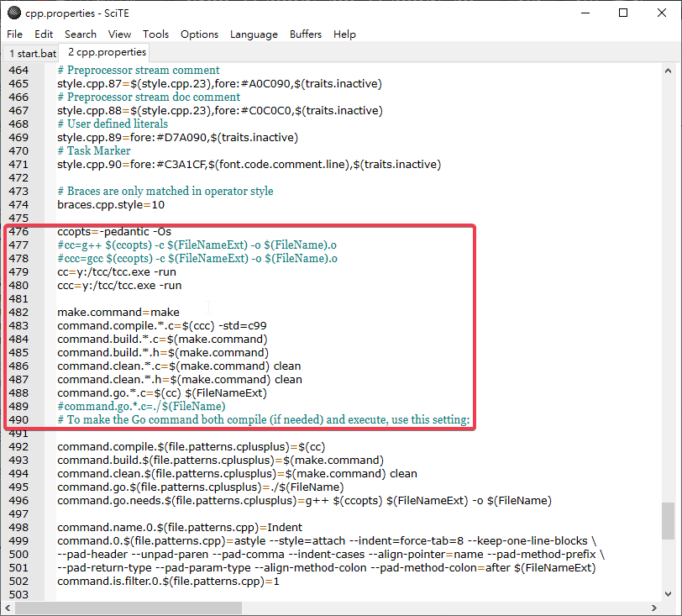682x616 pixels.
Task: Open the Buffers menu
Action: click(306, 34)
